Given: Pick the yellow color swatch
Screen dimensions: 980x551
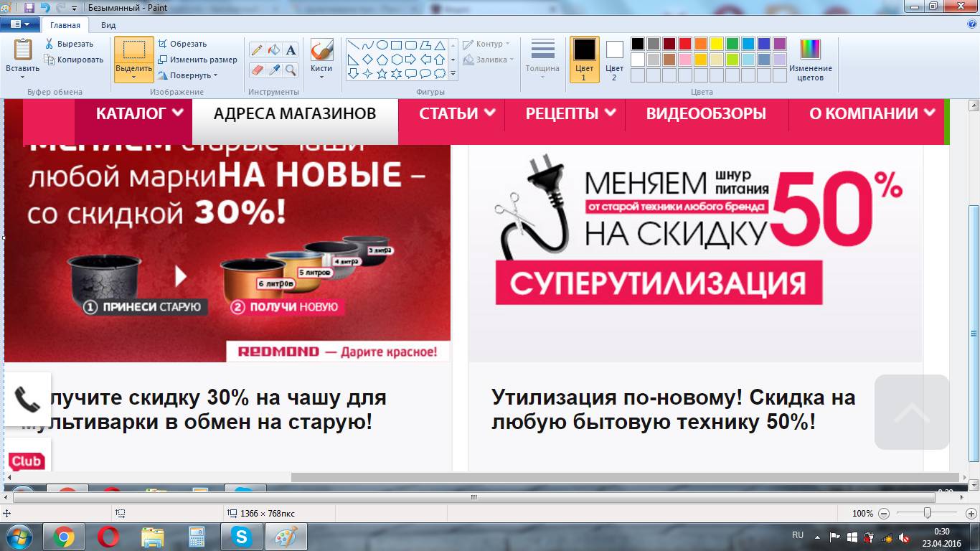Looking at the screenshot, I should point(717,44).
